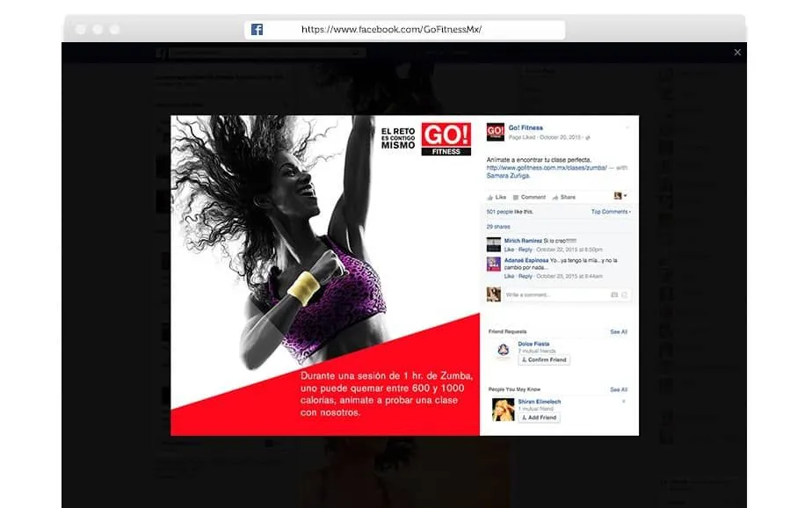The height and width of the screenshot is (508, 812).
Task: Open Adanaé Espinosa's comment avatar
Action: [494, 264]
